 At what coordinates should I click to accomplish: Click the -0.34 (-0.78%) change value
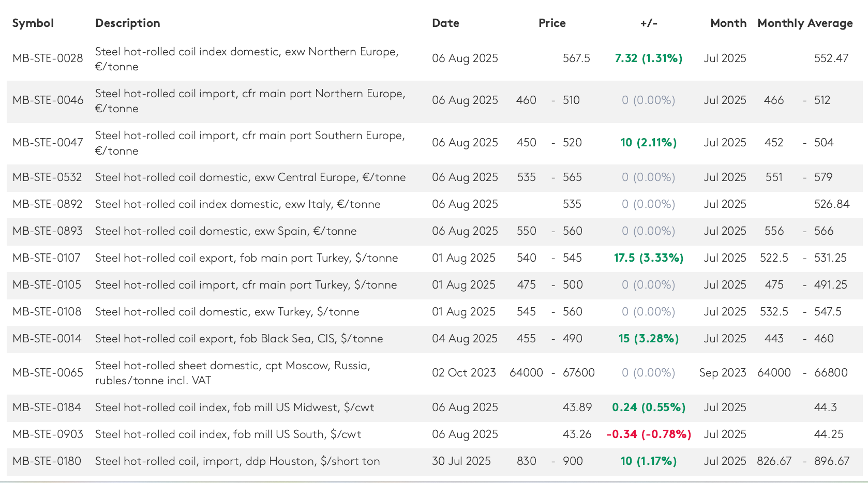click(649, 434)
